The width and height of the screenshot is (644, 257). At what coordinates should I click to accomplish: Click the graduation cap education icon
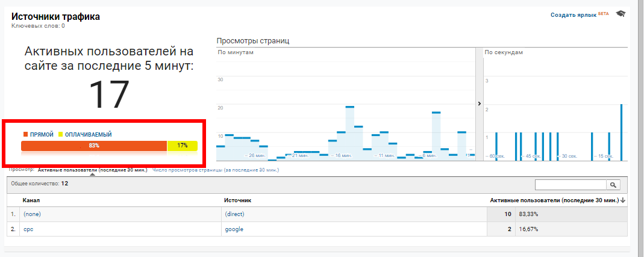tap(621, 14)
